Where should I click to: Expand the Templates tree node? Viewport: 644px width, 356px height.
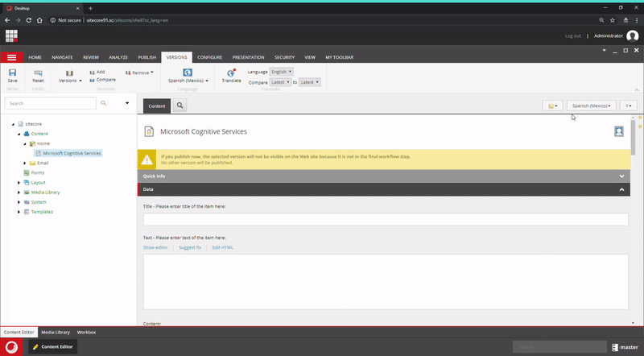point(19,212)
